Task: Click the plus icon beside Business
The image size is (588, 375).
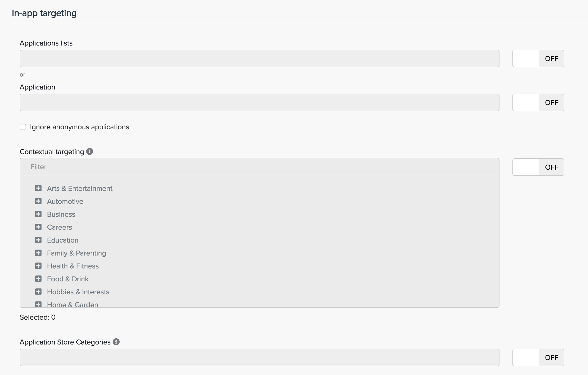Action: (38, 214)
